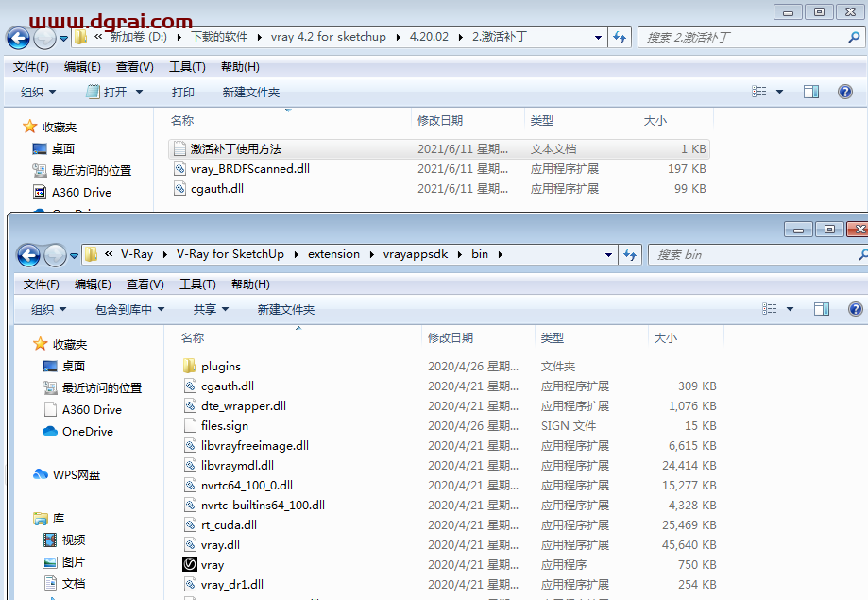This screenshot has height=600, width=868.
Task: Open the plugins folder
Action: coord(220,366)
